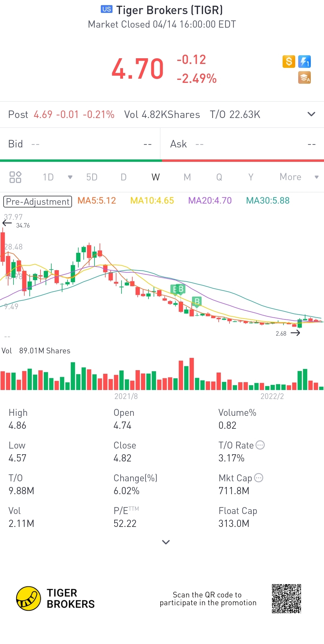Tap the P/E TTM 52.22 statistic
The width and height of the screenshot is (324, 644).
[x=126, y=517]
